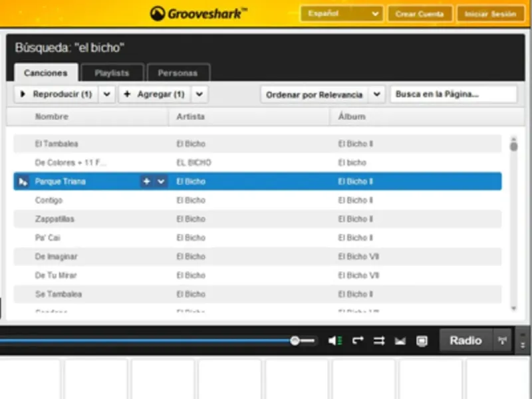Select song Contigo
532x399 pixels.
49,200
